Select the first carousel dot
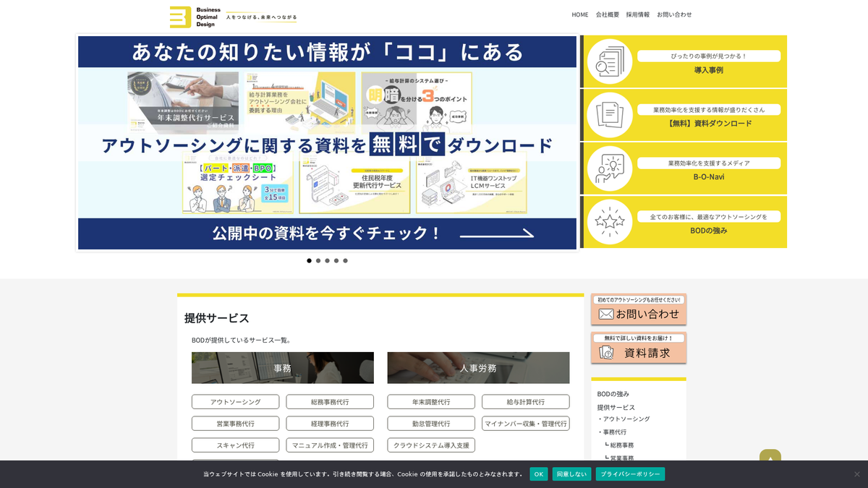Screen dimensions: 868x488 (309, 261)
